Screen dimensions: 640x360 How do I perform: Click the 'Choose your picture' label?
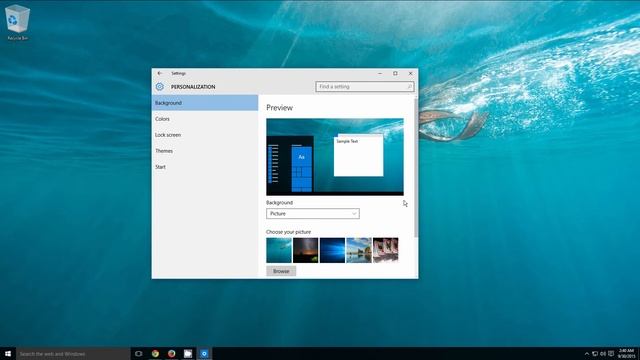click(x=288, y=232)
